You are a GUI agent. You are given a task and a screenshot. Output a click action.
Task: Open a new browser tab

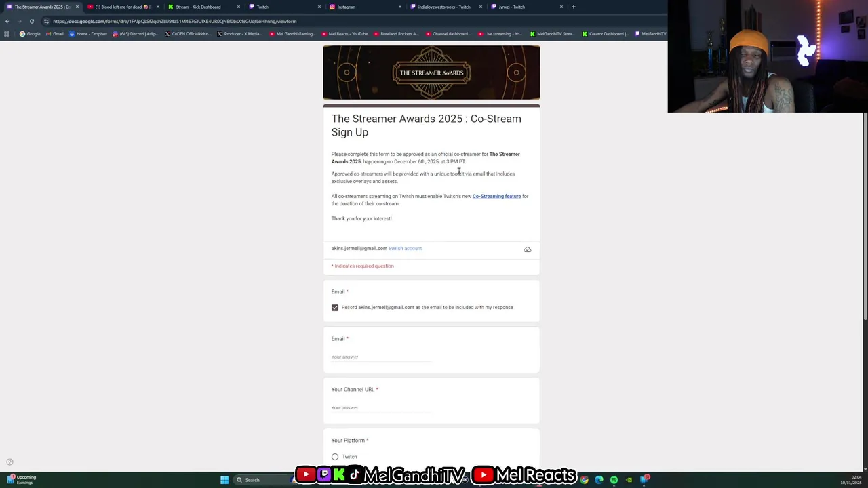573,7
